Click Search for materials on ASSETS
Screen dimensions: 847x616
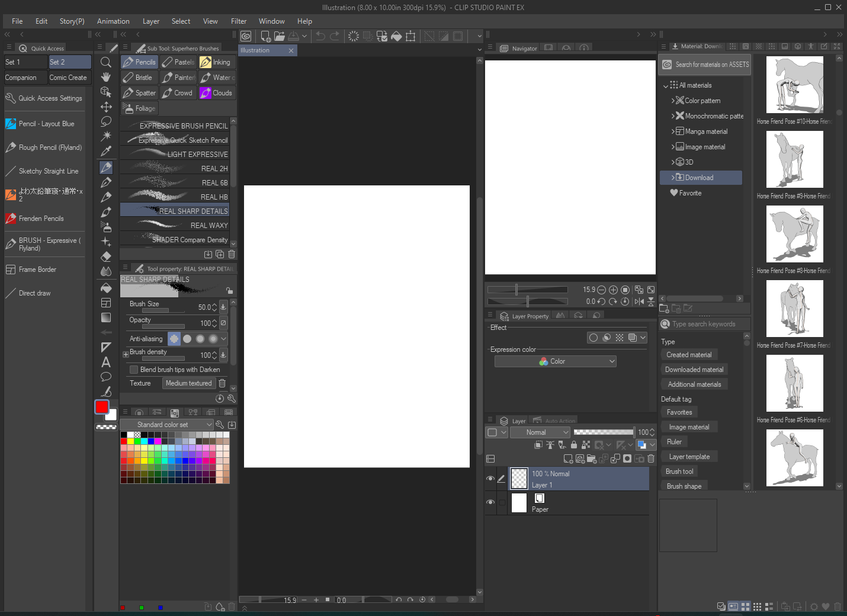tap(705, 65)
